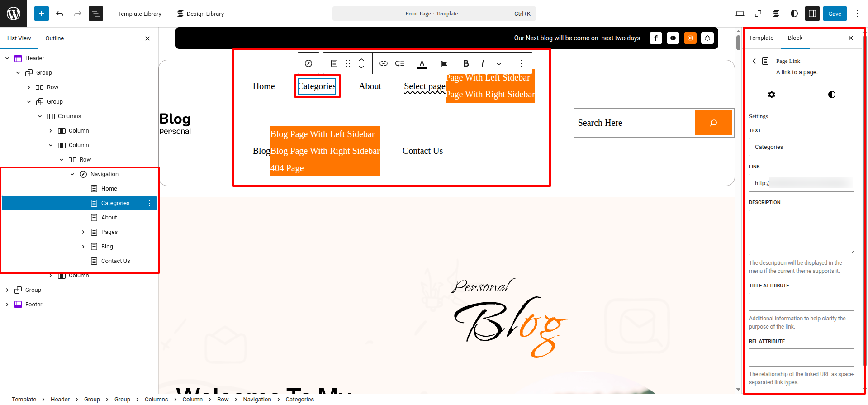Expand the Footer template part

tap(7, 305)
